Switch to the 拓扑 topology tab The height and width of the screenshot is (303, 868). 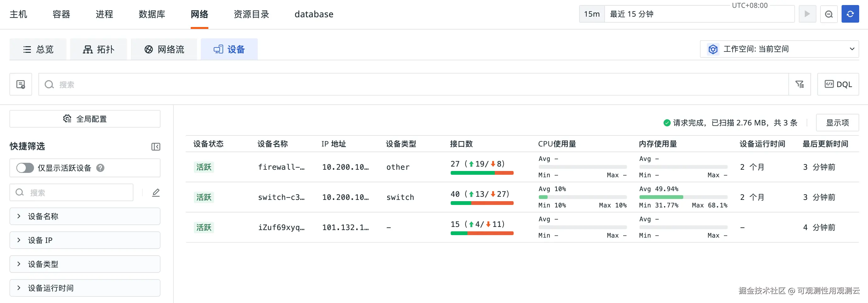point(99,49)
